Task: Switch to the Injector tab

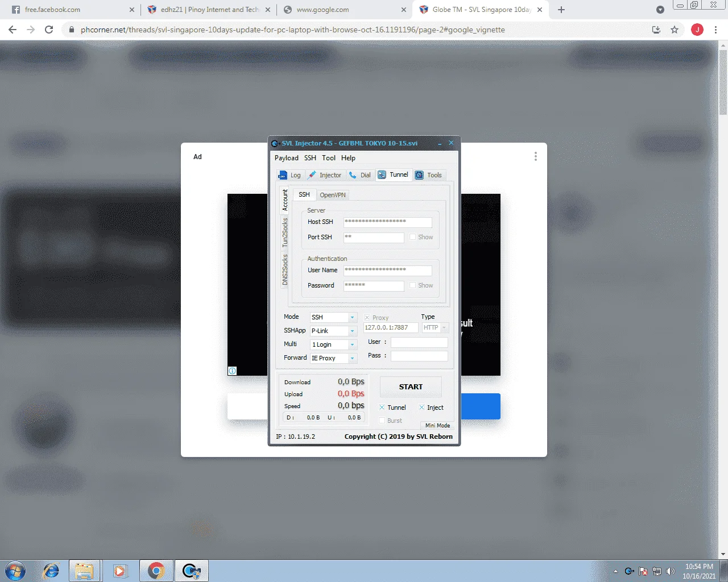Action: pyautogui.click(x=325, y=175)
